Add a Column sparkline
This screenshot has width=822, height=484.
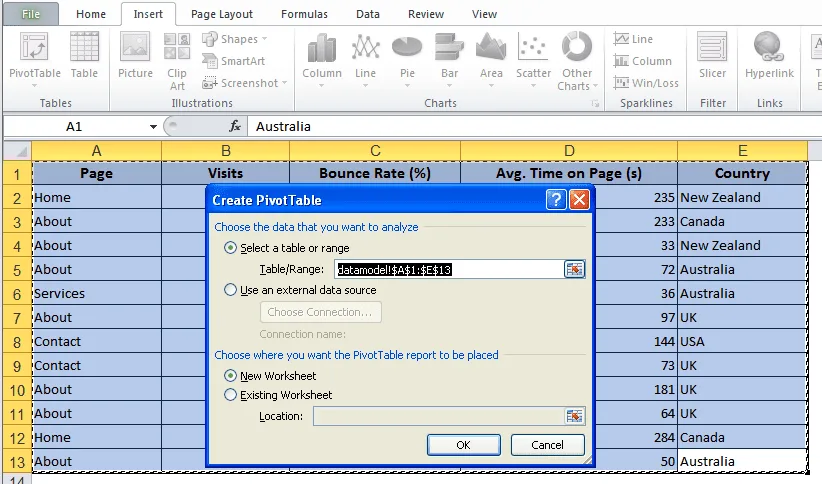point(643,61)
